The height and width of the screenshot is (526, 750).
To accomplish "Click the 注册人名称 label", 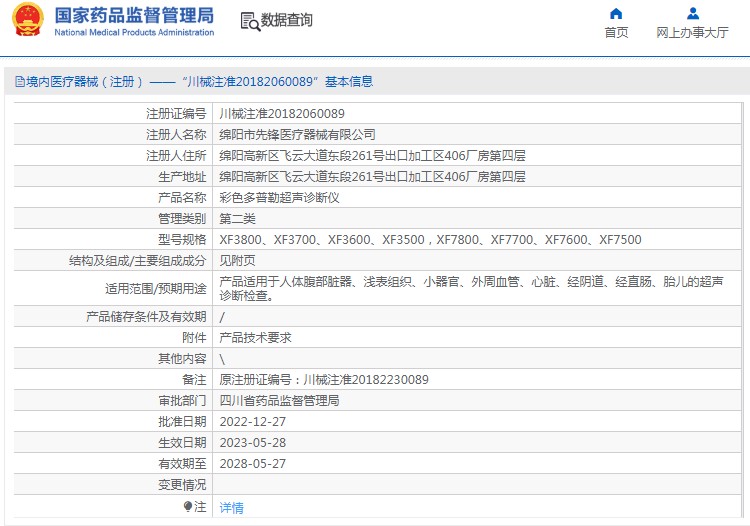I will point(176,135).
